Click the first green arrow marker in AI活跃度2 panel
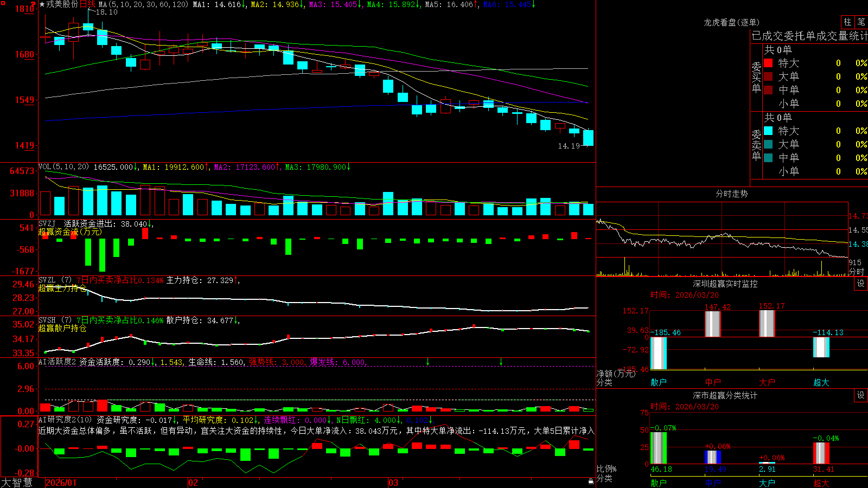The width and height of the screenshot is (868, 488). 428,361
